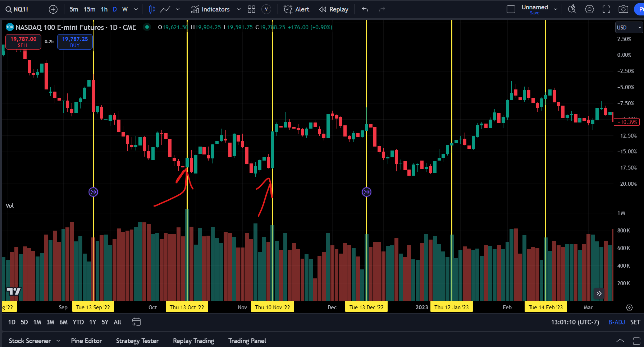Set range to 6M
Image resolution: width=644 pixels, height=347 pixels.
tap(64, 322)
